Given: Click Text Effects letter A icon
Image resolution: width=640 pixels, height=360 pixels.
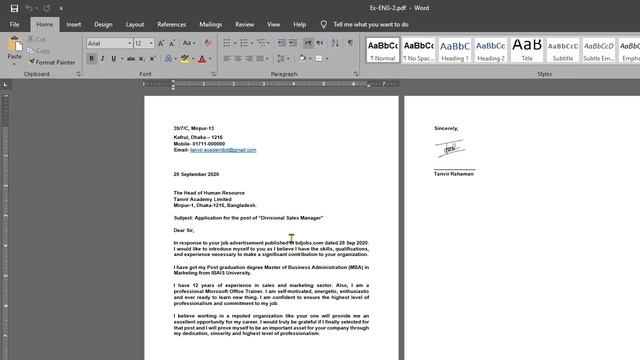Looking at the screenshot, I should (x=168, y=59).
